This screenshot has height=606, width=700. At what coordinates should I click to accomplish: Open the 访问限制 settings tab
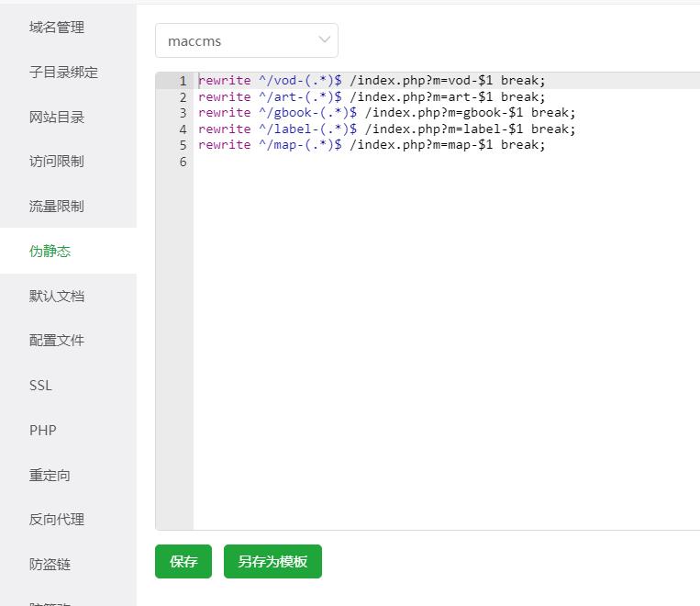click(x=57, y=162)
